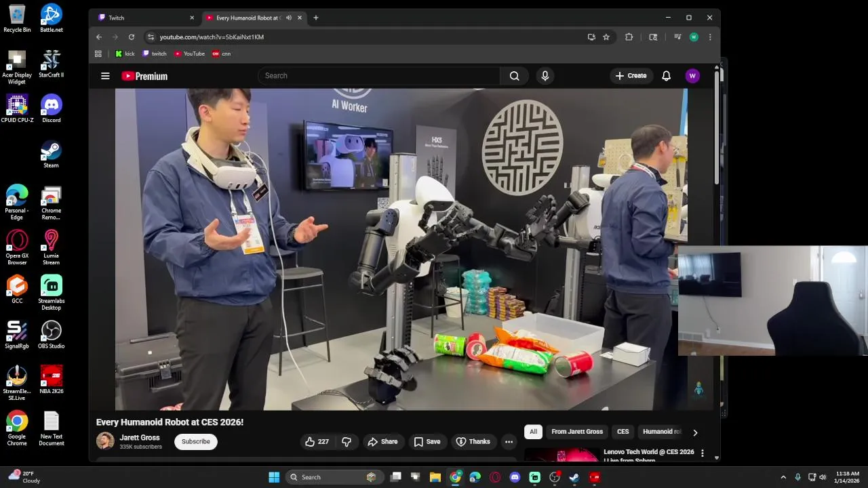Dislike the video with thumbs down

pos(347,442)
